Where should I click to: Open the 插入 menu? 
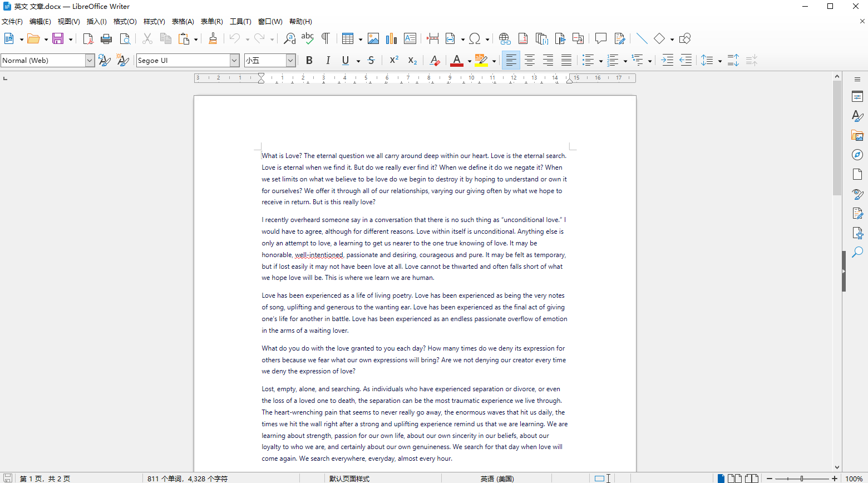click(x=96, y=21)
